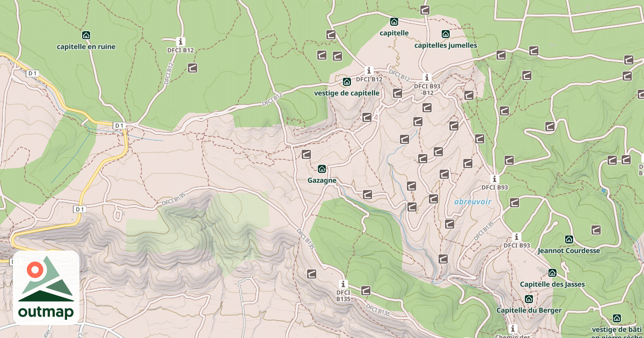Click the info marker above 'Jeannot Courdesse'
644x338 pixels.
click(x=517, y=237)
